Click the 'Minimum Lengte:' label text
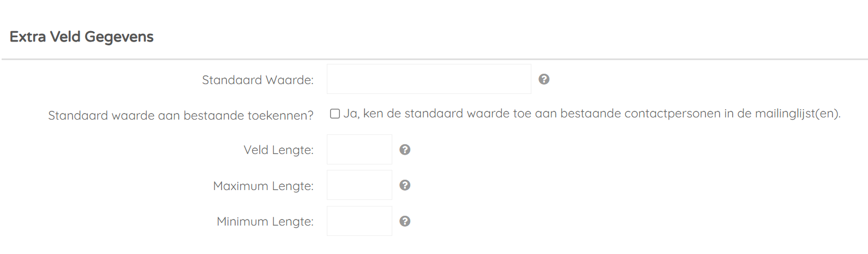This screenshot has height=254, width=868. click(265, 221)
